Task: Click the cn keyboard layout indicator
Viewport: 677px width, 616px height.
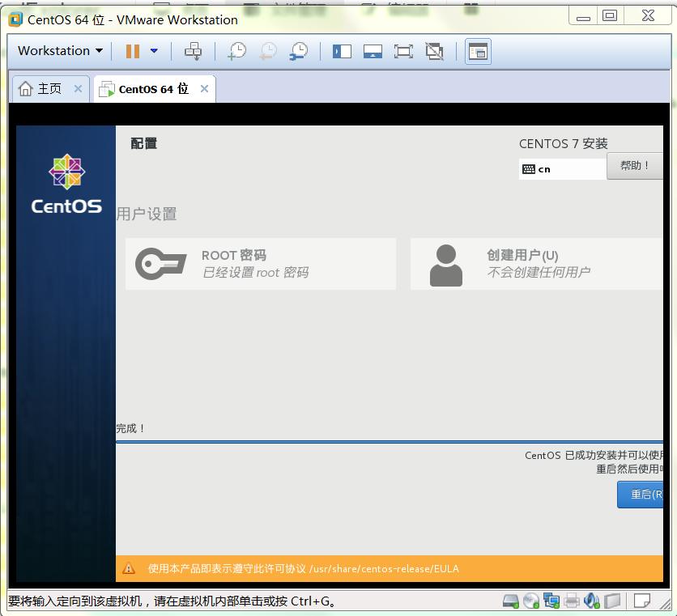Action: coord(563,169)
